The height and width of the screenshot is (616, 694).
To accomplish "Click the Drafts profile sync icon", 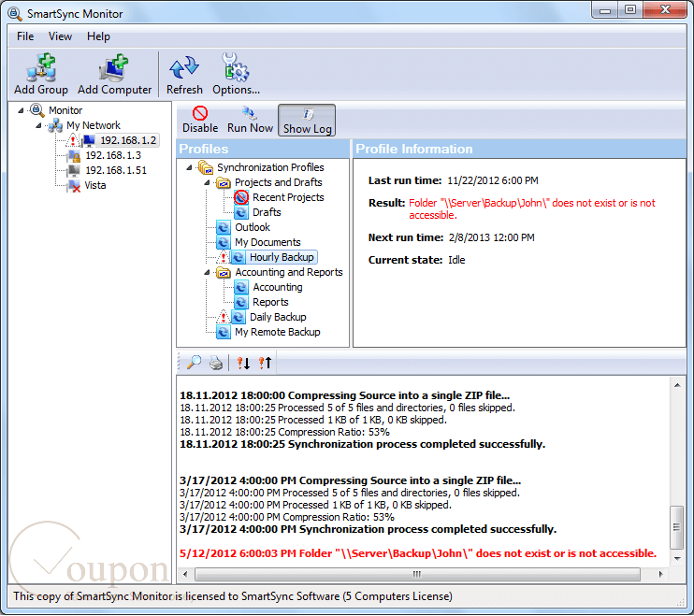I will point(241,212).
